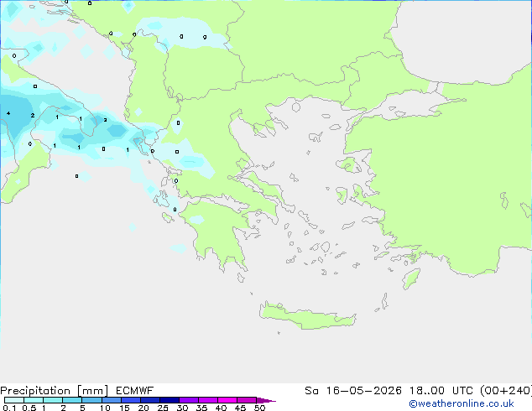
Task: Click the '0.5' legend value label
Action: tap(29, 408)
